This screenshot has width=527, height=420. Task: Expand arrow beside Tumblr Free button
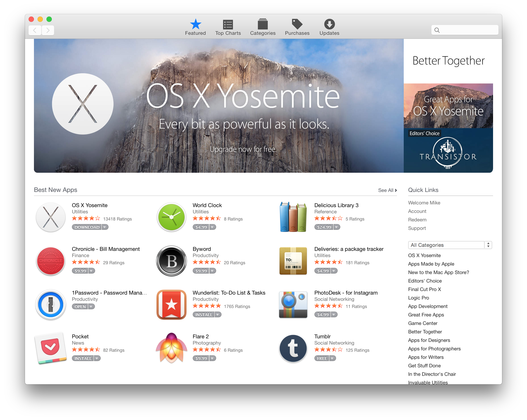click(x=332, y=358)
